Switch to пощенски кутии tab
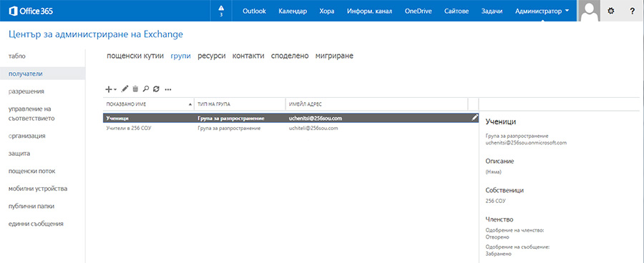The image size is (644, 263). click(x=135, y=56)
